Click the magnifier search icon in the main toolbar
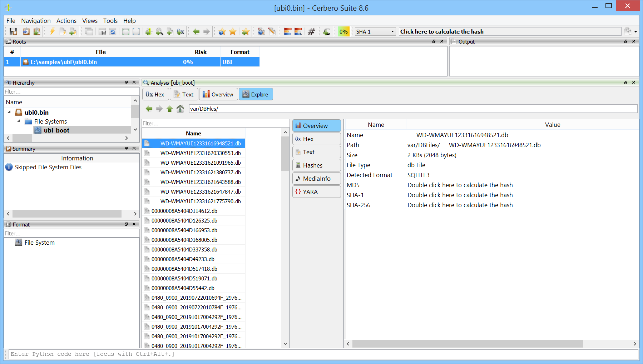The width and height of the screenshot is (643, 364). coord(159,31)
